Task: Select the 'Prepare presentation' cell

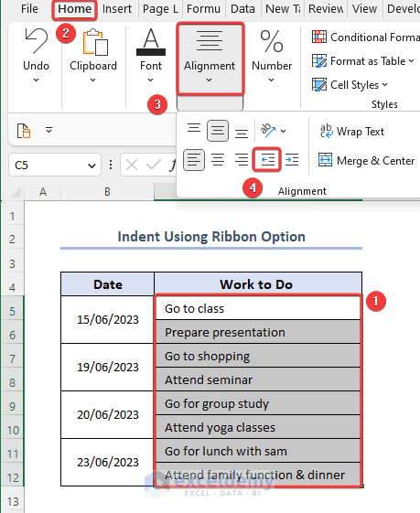Action: pyautogui.click(x=258, y=332)
